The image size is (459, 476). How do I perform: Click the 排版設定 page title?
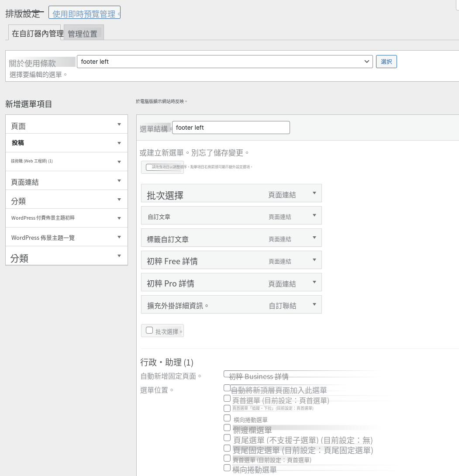[x=23, y=14]
